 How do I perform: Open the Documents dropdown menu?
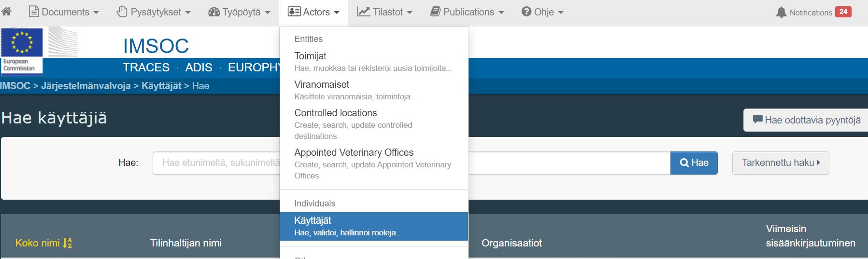64,12
